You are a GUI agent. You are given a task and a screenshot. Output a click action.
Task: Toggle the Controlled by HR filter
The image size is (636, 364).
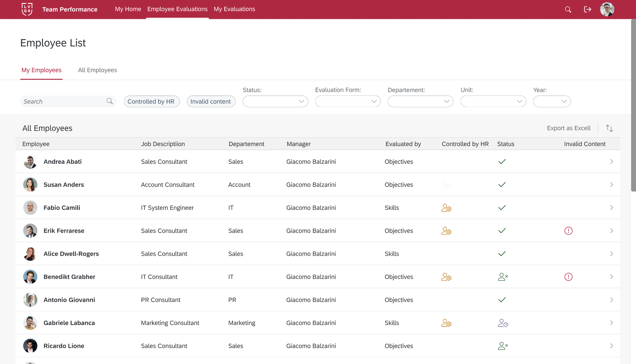pyautogui.click(x=152, y=102)
